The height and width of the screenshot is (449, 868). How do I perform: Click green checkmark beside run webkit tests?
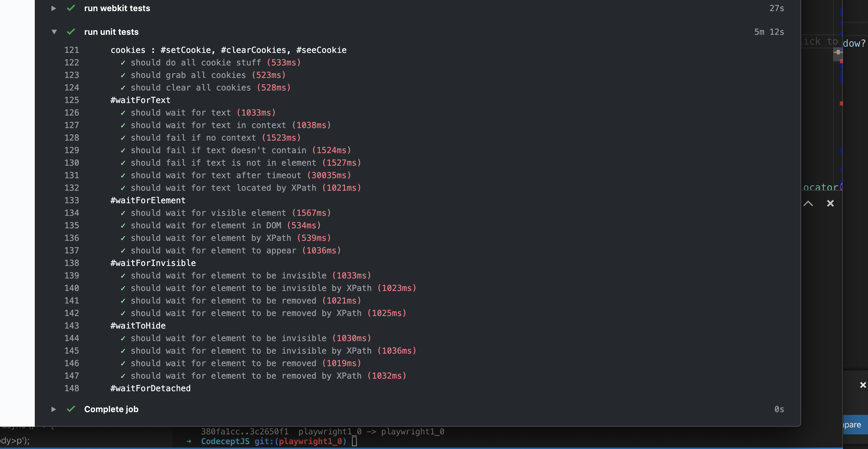pos(71,8)
